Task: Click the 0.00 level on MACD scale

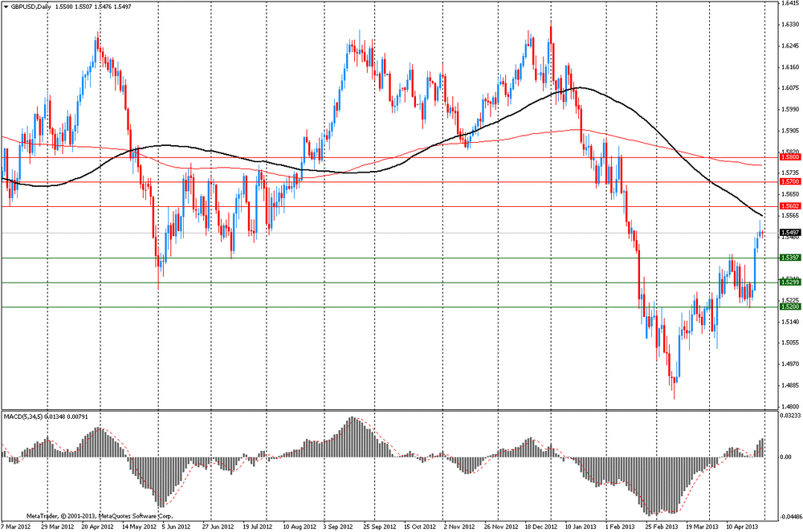Action: point(787,457)
